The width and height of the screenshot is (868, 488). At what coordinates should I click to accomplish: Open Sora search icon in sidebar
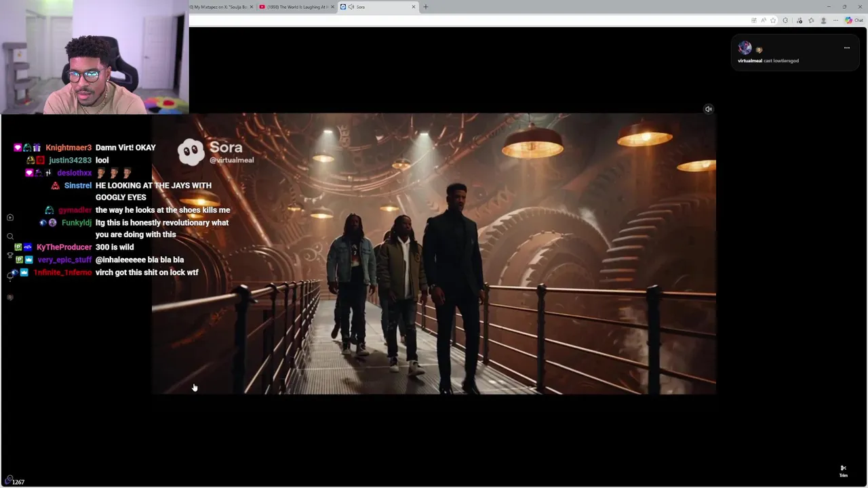point(10,237)
